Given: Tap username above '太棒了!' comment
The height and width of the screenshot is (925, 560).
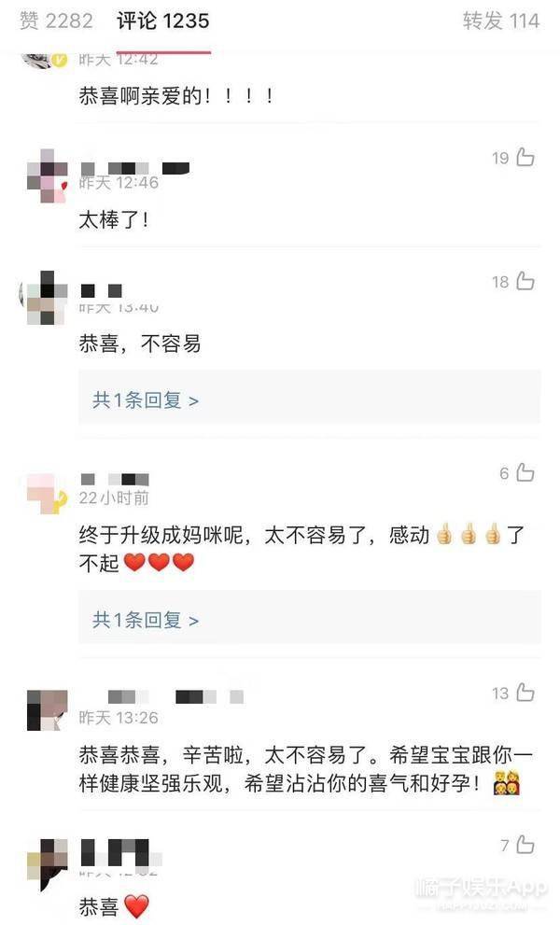Looking at the screenshot, I should (x=134, y=169).
